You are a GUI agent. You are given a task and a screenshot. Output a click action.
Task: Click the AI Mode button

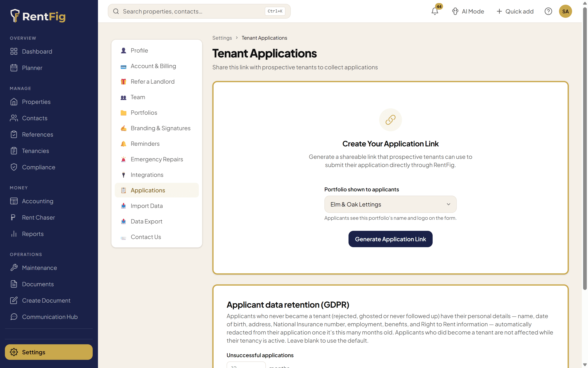pos(468,11)
